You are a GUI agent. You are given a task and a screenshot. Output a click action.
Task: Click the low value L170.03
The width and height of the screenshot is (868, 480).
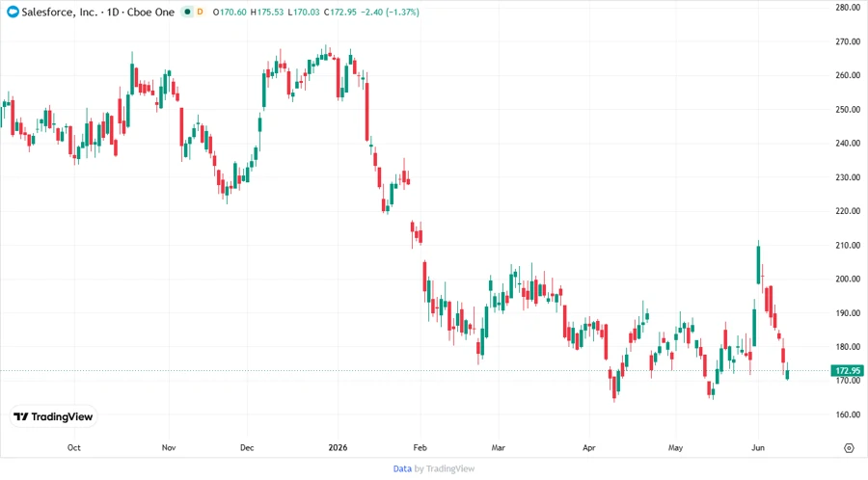(304, 12)
